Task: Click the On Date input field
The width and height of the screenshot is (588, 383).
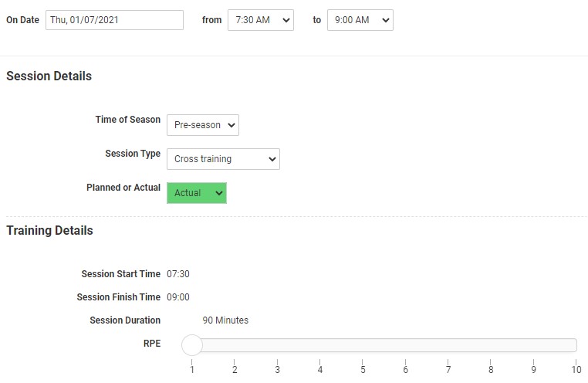Action: pyautogui.click(x=114, y=20)
